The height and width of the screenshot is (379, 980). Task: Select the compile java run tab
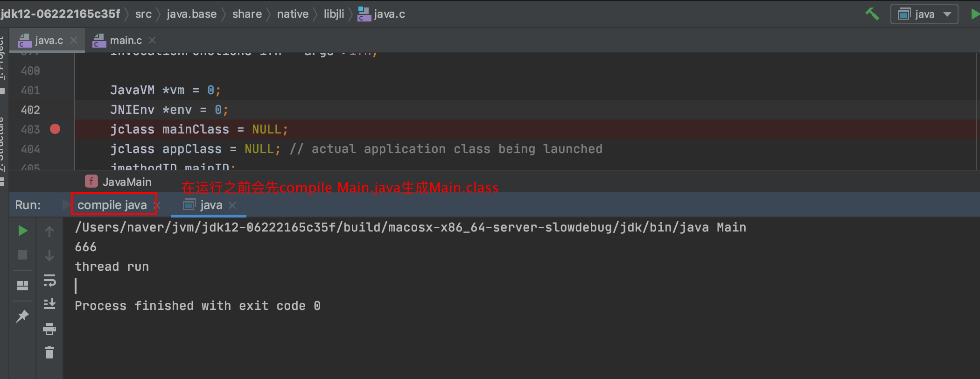pyautogui.click(x=112, y=205)
